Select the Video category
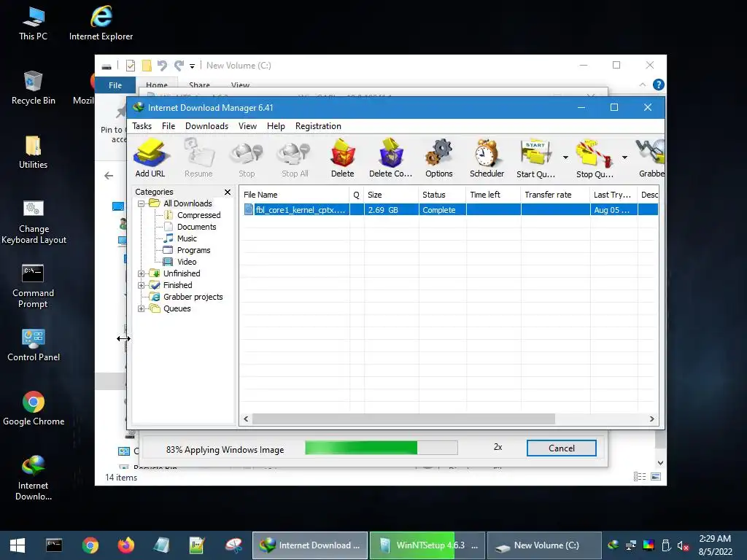The width and height of the screenshot is (747, 560). 187,262
